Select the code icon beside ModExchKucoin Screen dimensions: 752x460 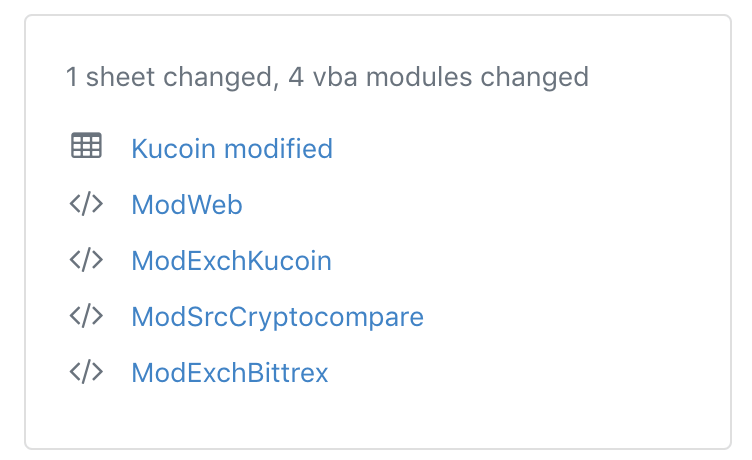(86, 260)
